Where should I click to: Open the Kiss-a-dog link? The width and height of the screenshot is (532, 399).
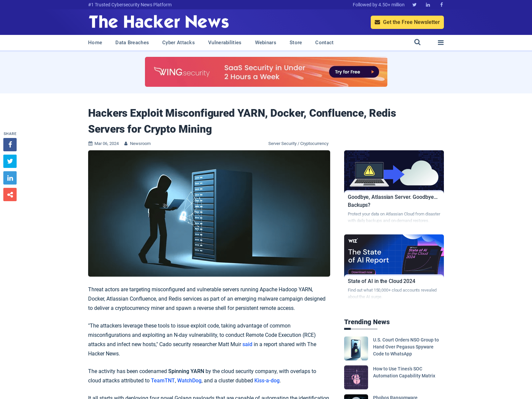point(267,381)
